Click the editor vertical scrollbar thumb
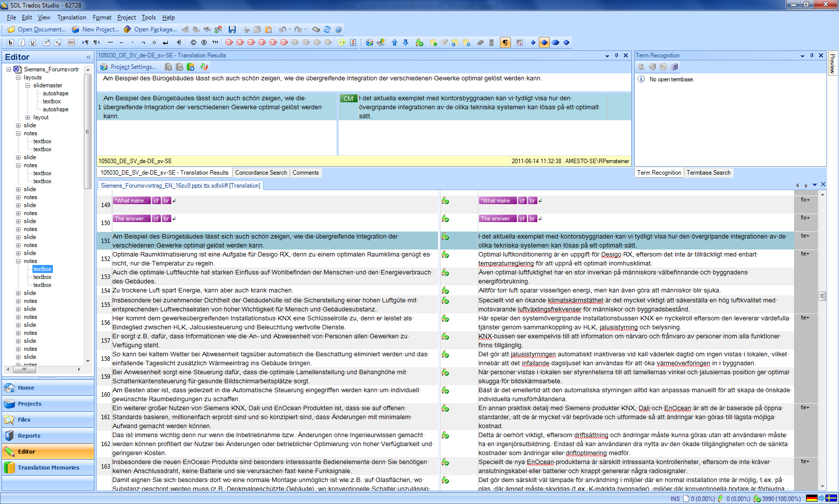Screen dimensions: 839x504 (x=822, y=296)
